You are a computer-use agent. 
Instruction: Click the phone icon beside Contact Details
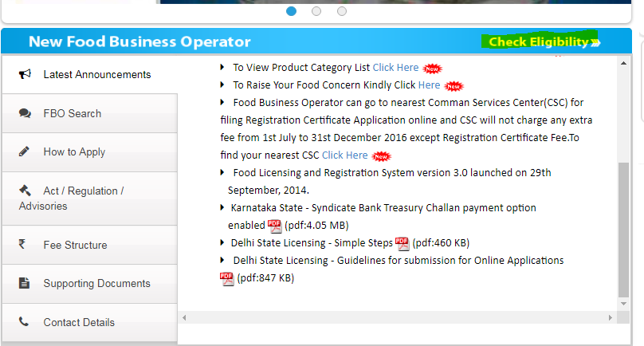coord(24,322)
